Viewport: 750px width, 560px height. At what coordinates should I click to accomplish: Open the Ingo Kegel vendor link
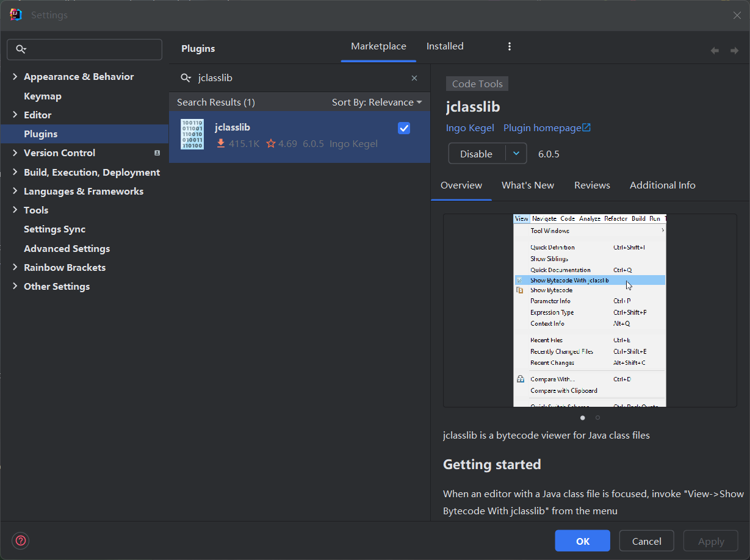click(470, 128)
